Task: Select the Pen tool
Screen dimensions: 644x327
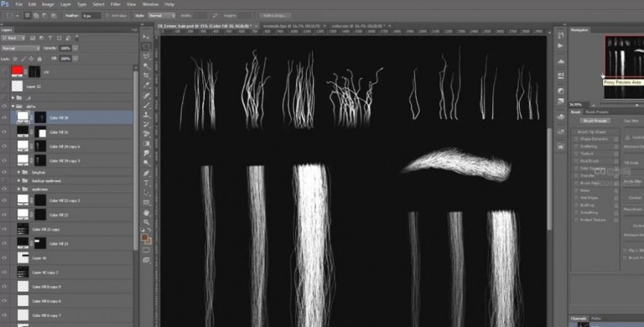Action: click(146, 173)
